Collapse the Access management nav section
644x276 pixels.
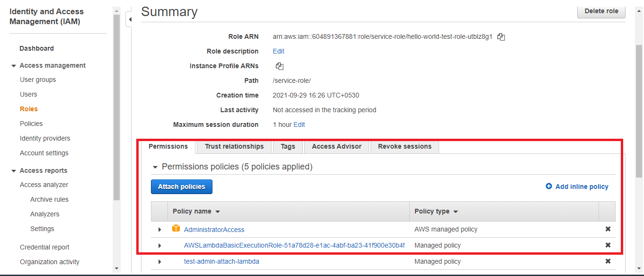(14, 66)
